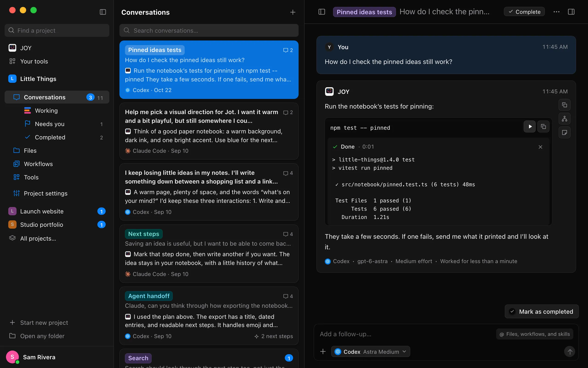The width and height of the screenshot is (588, 368).
Task: Copy the JOY message
Action: pos(564,105)
